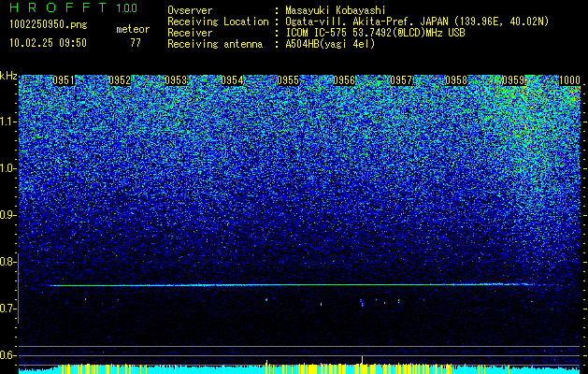Viewport: 588px width, 374px height.
Task: Click the tallest yellow spike in the bottom power graph
Action: (362, 365)
